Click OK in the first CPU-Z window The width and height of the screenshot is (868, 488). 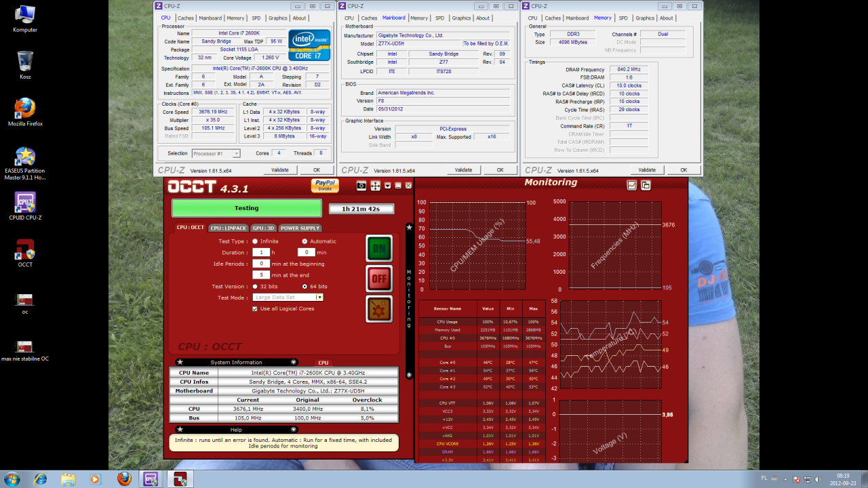click(317, 170)
